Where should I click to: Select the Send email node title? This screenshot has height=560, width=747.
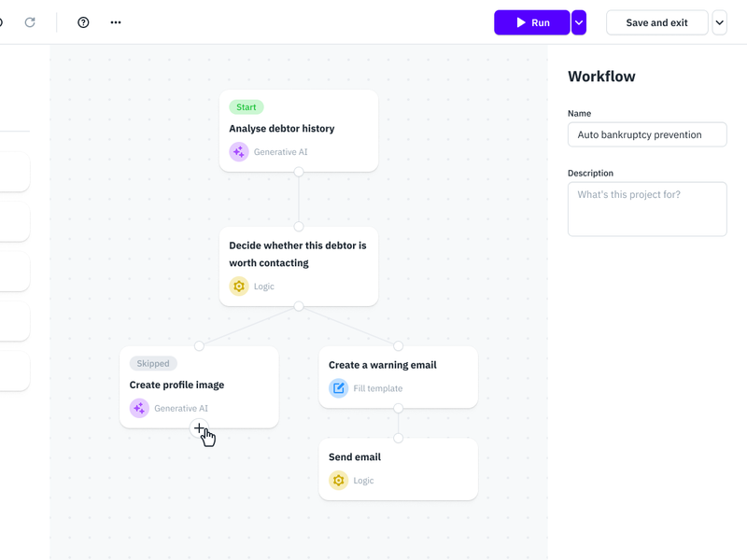point(355,457)
